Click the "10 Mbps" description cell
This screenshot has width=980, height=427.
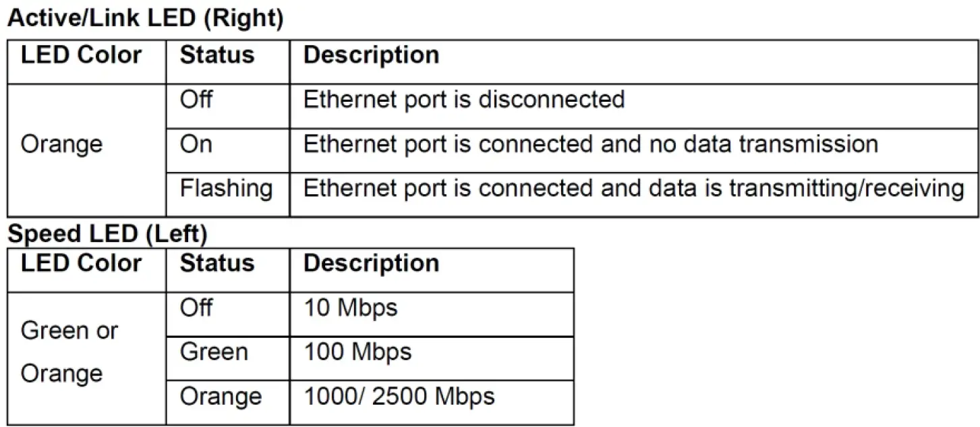click(x=351, y=308)
